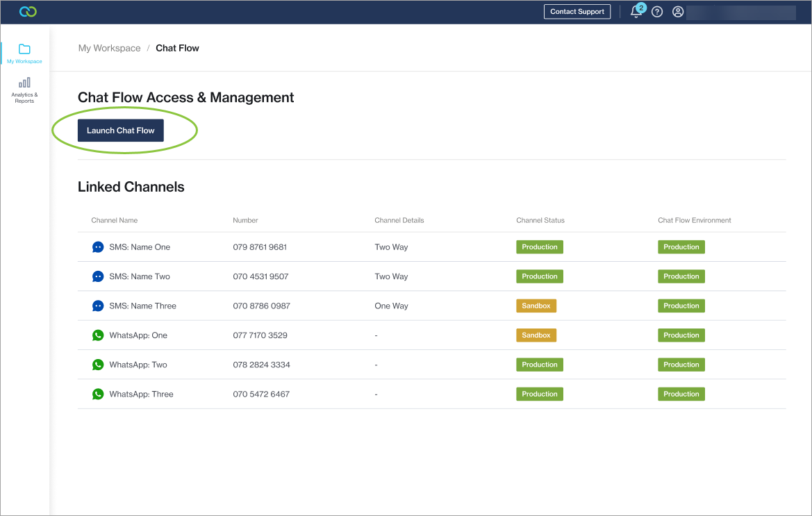812x516 pixels.
Task: Click the WhatsApp icon for WhatsApp: Two
Action: pyautogui.click(x=98, y=365)
